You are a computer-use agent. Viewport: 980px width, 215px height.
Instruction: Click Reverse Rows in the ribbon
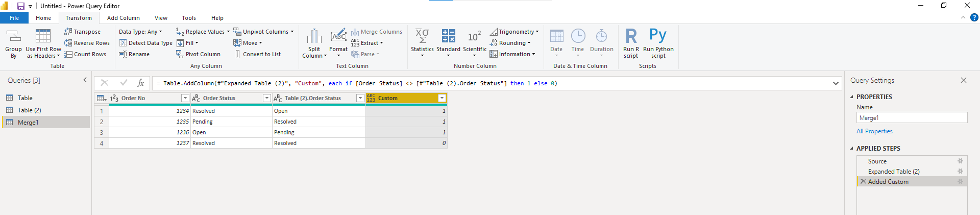(87, 43)
